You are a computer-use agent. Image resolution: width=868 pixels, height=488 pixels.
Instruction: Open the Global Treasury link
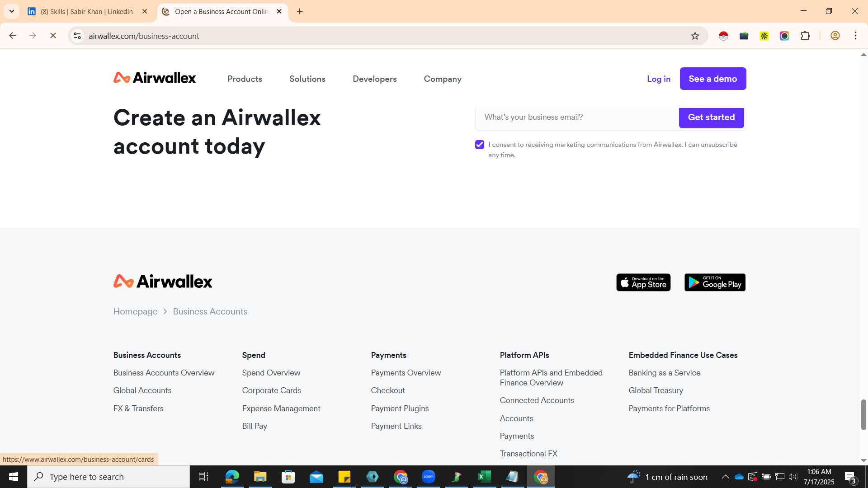[656, 390]
